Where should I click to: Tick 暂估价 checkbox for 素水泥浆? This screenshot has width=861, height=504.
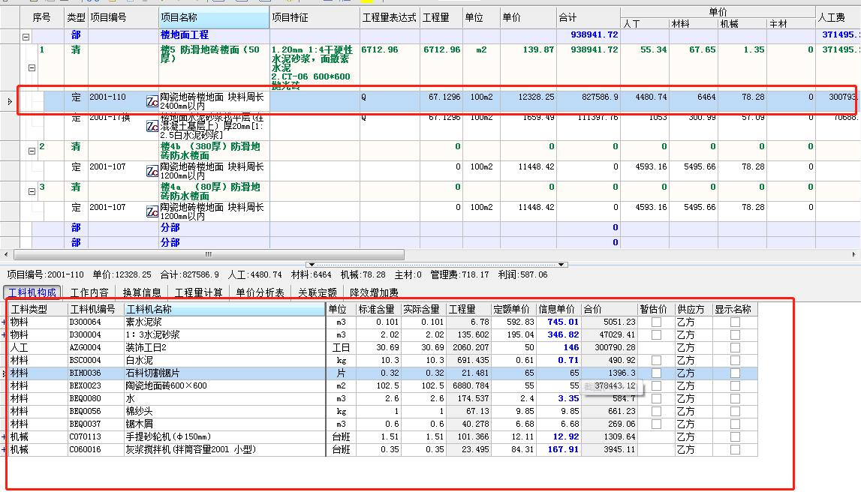pos(656,322)
